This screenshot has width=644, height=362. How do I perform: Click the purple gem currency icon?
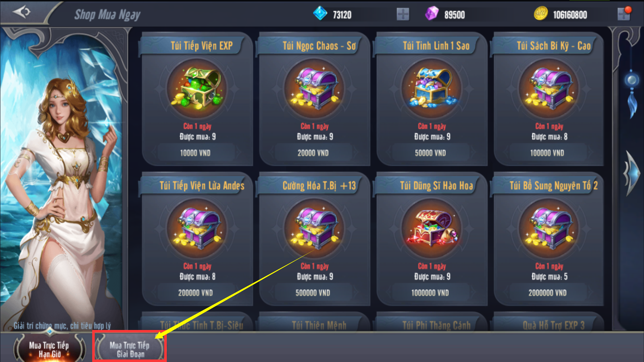pos(431,14)
